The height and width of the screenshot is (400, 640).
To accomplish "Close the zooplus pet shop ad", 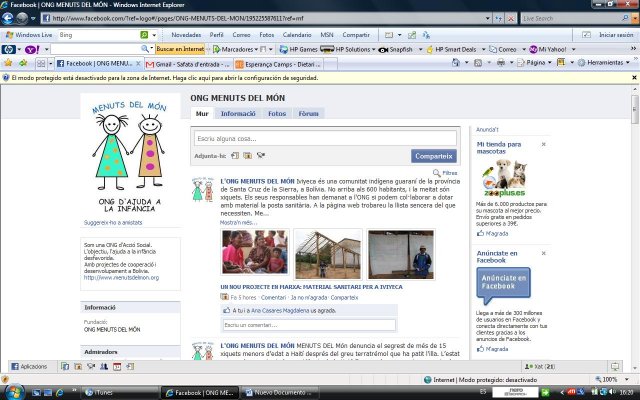I will (x=546, y=145).
